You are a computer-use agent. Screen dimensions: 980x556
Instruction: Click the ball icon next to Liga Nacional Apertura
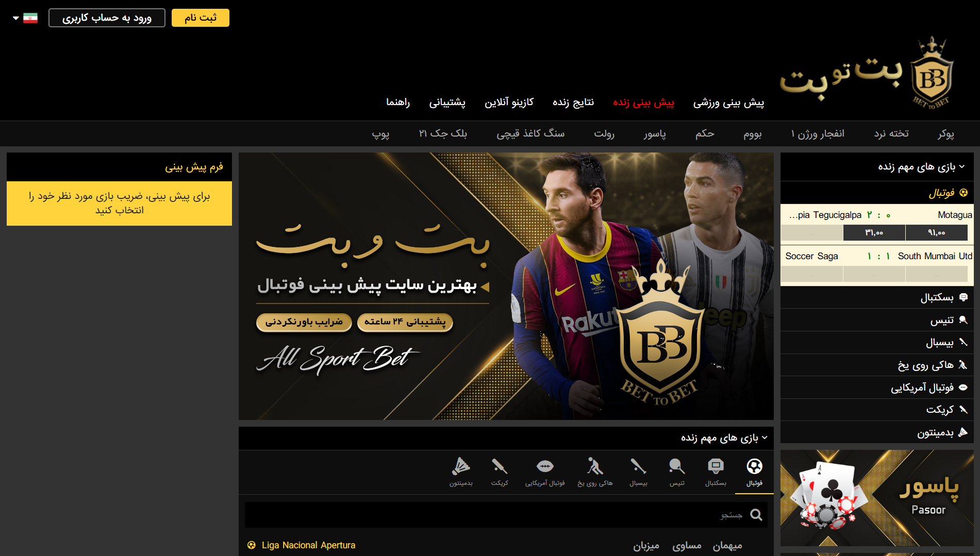(252, 545)
